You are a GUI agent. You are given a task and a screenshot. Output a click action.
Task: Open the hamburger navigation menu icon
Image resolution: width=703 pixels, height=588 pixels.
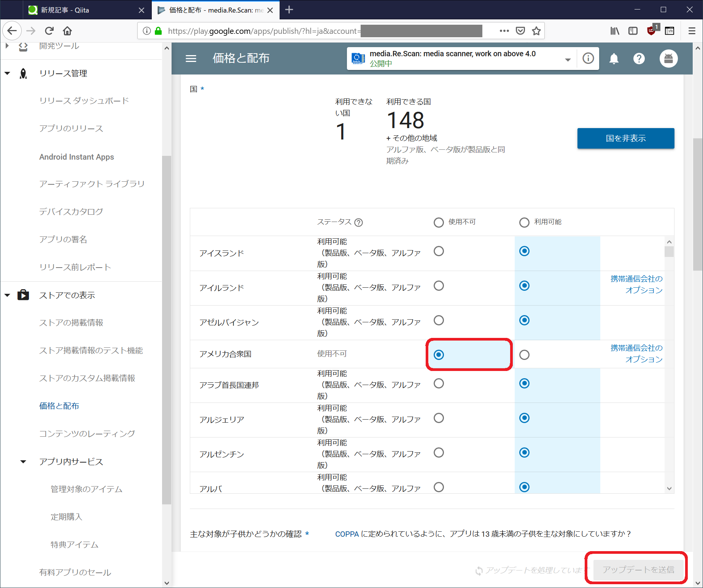tap(191, 59)
